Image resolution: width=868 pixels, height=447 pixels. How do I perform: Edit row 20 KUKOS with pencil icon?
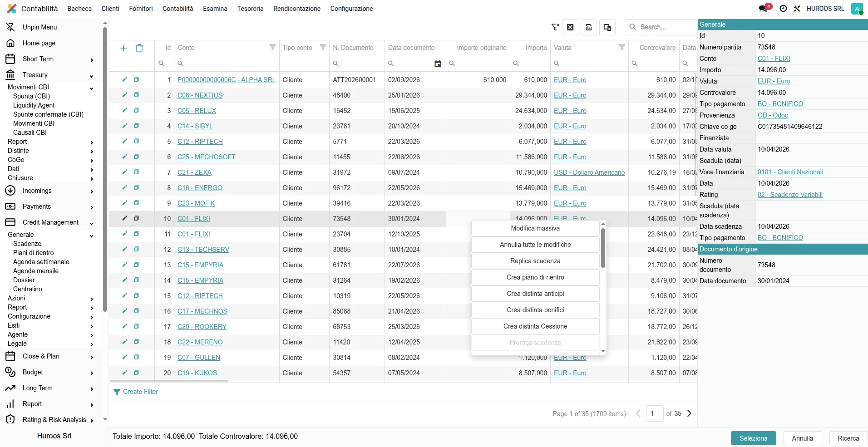tap(124, 373)
